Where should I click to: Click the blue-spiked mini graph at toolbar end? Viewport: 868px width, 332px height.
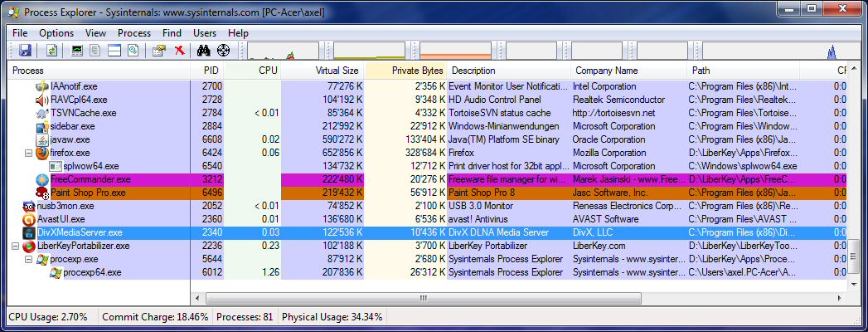point(780,51)
